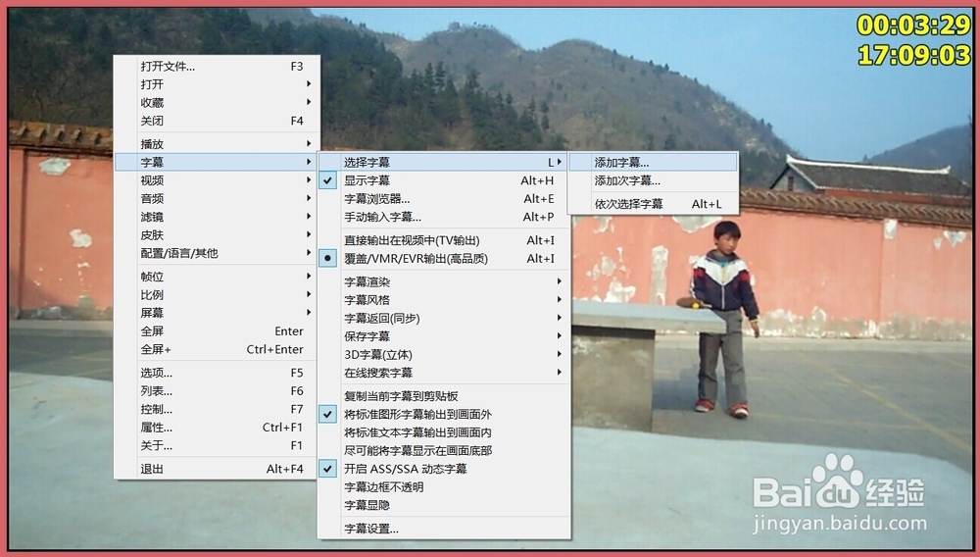The image size is (980, 557).
Task: Toggle 字幕显隐 option
Action: point(444,504)
